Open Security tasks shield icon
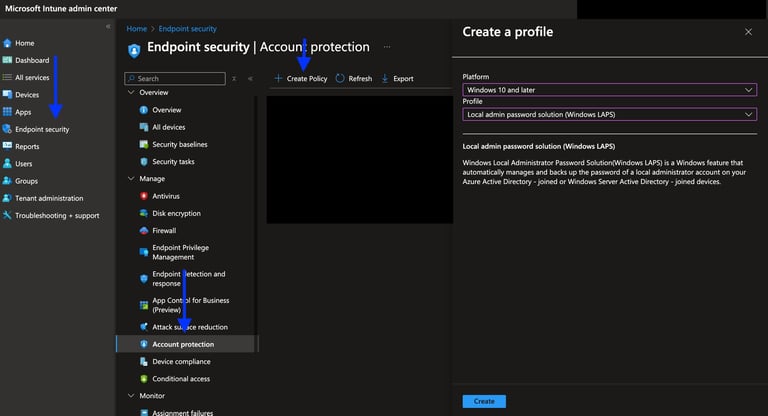 (x=144, y=162)
